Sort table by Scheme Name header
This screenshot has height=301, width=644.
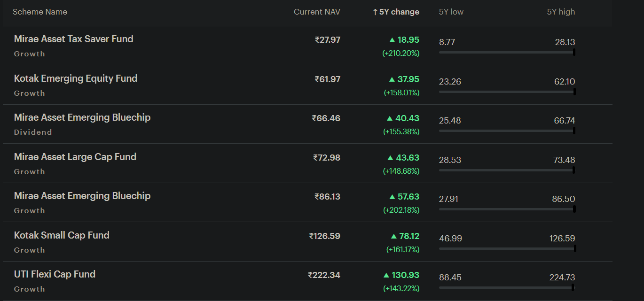click(40, 12)
